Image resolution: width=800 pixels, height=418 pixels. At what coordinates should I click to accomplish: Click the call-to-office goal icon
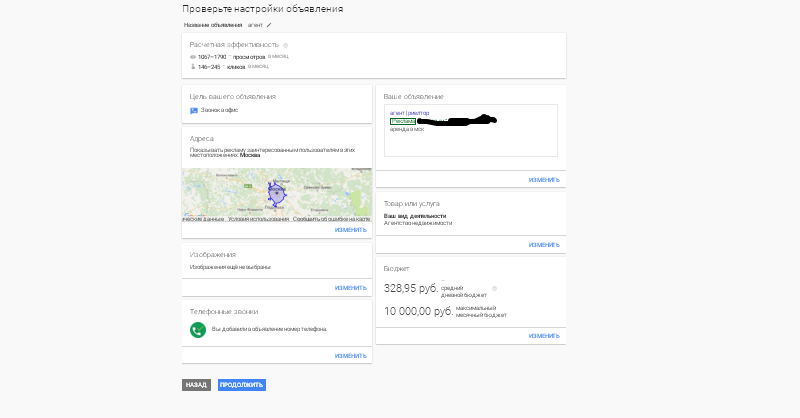tap(194, 111)
